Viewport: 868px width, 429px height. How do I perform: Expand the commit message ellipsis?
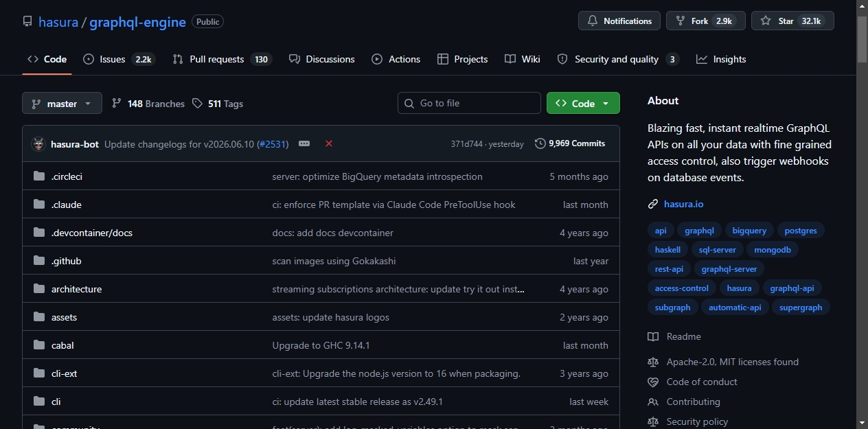(x=304, y=143)
